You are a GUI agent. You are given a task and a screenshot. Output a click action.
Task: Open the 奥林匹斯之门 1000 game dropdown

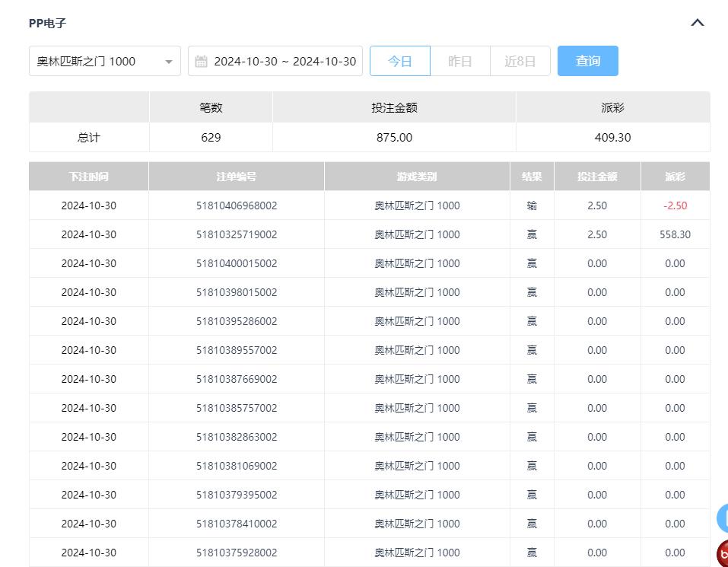(x=104, y=61)
